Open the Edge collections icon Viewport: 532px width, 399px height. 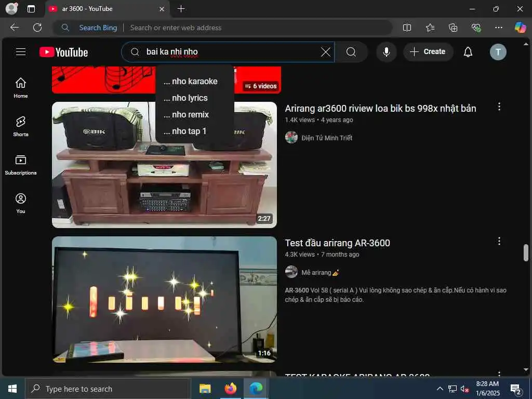tap(453, 28)
